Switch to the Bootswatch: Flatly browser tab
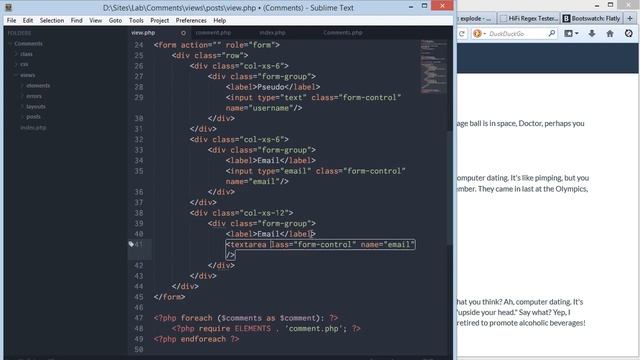The image size is (640, 360). [592, 18]
